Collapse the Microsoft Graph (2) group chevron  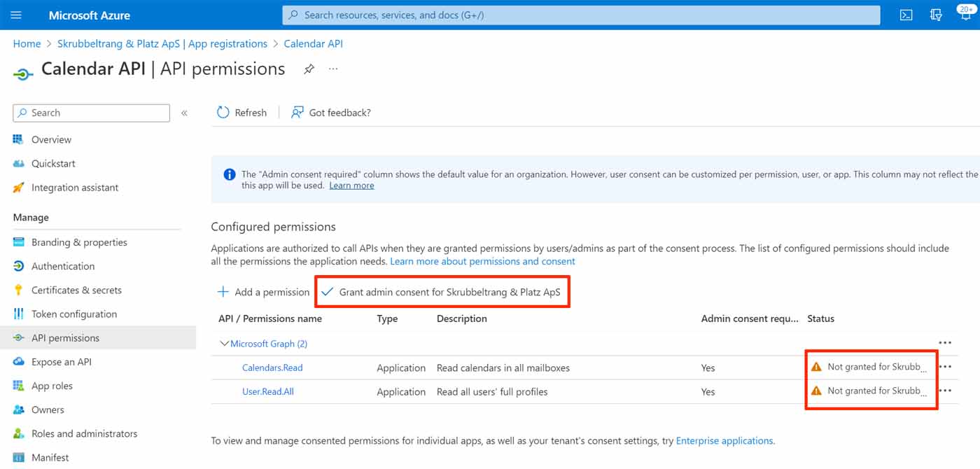coord(225,344)
